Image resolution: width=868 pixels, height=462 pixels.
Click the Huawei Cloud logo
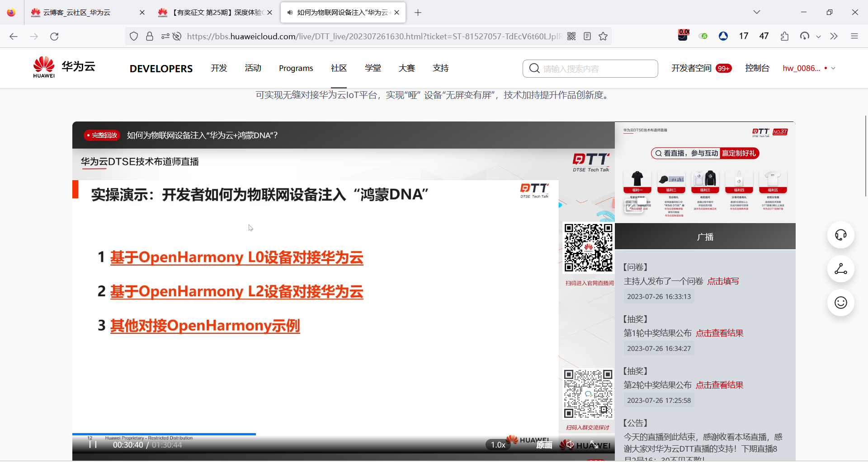click(63, 67)
